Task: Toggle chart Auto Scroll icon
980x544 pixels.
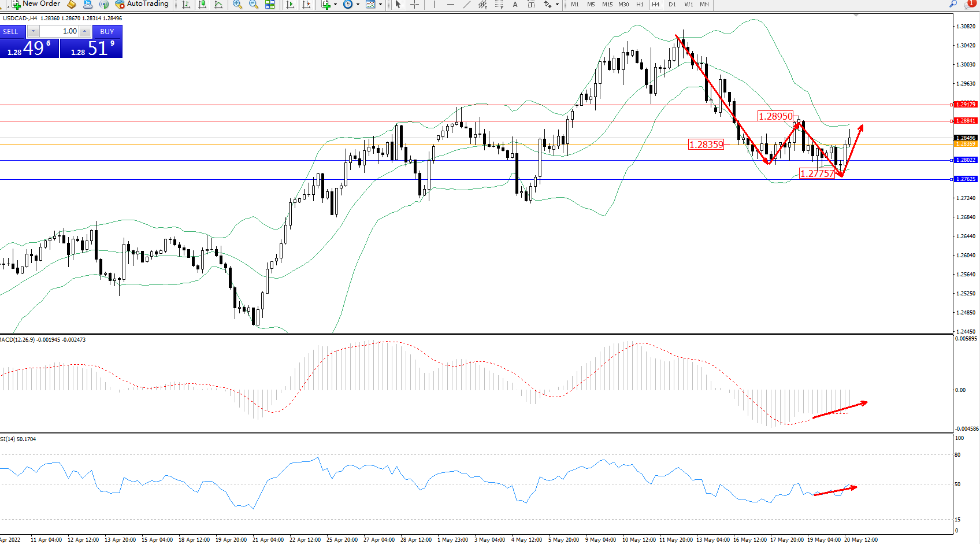Action: [290, 5]
